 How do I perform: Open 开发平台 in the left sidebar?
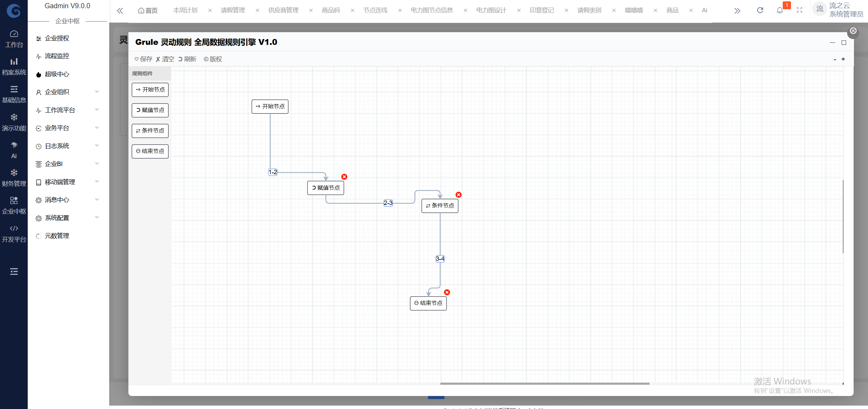click(14, 233)
